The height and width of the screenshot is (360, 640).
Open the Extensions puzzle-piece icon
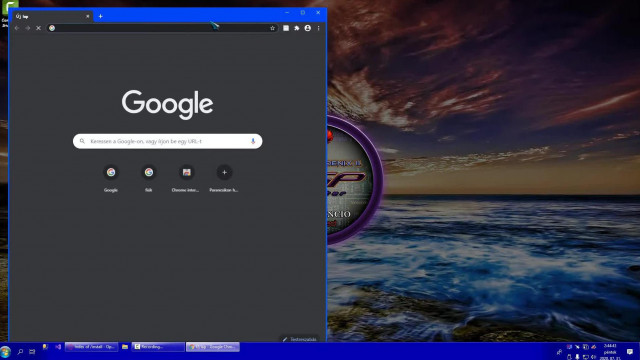pos(297,28)
